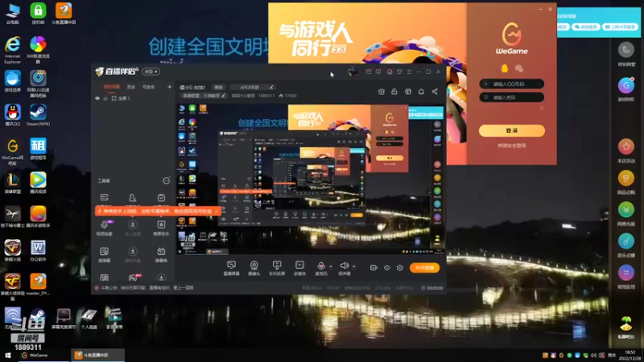Open the 弹幕鸡 tool
Screen dimensions: 644x362
pos(161,254)
